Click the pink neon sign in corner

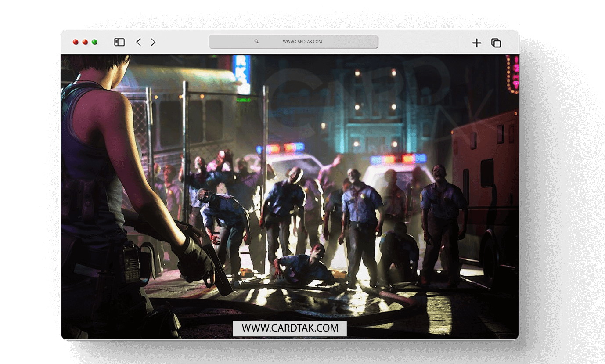(x=512, y=75)
